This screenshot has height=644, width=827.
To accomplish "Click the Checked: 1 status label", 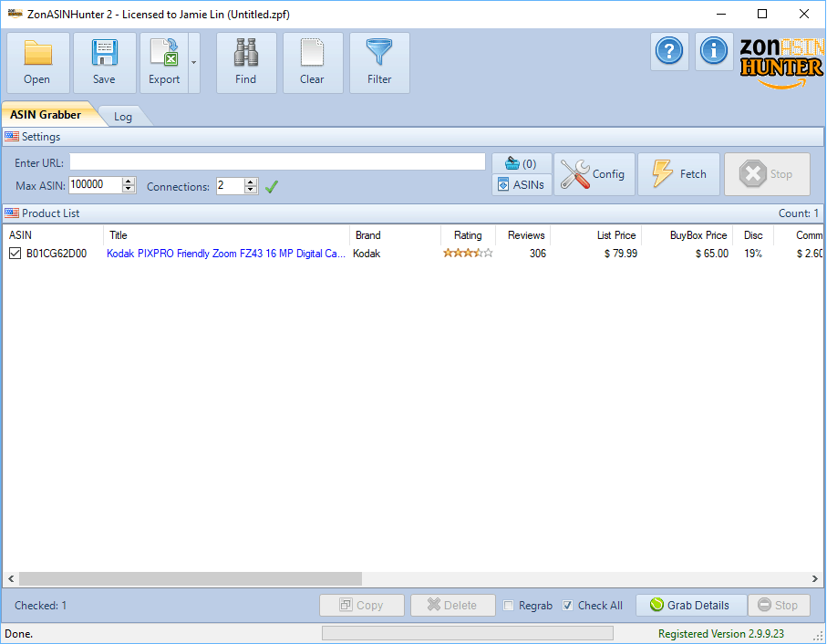I will click(x=41, y=606).
